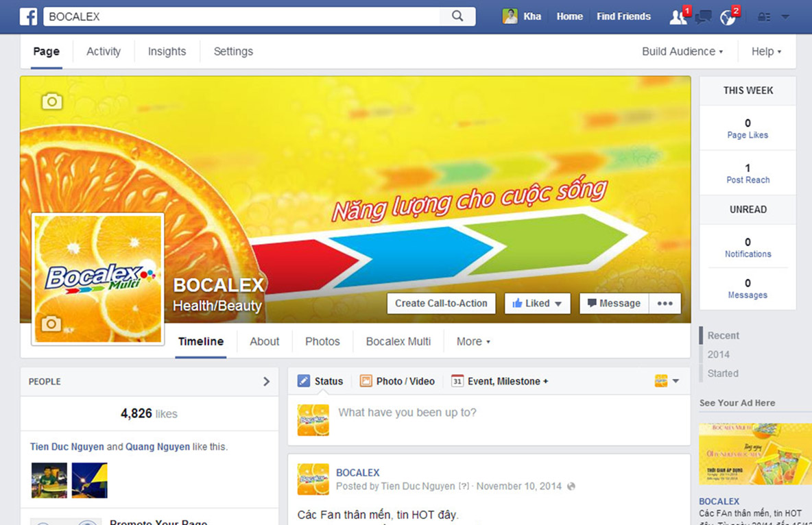Open the About tab
812x525 pixels.
coord(265,342)
